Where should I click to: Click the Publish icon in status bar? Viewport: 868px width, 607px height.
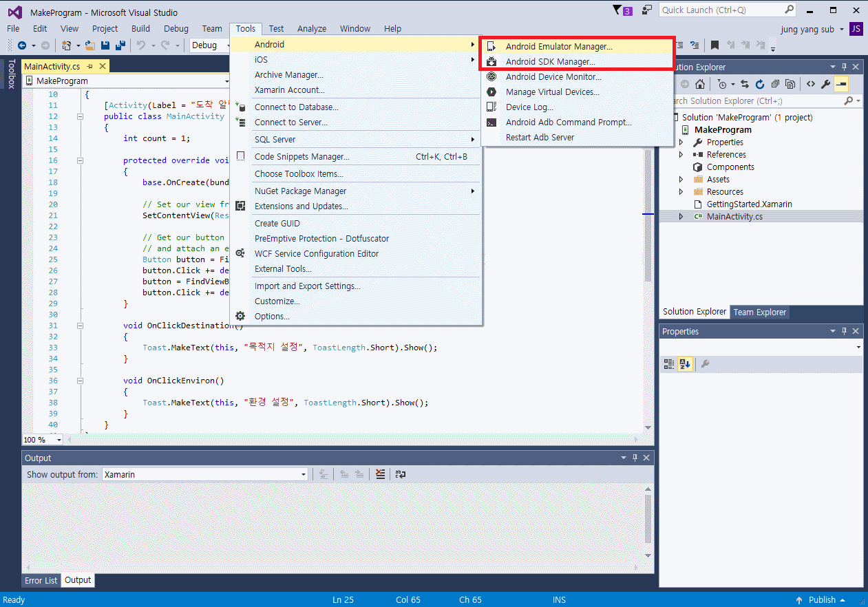coord(799,599)
